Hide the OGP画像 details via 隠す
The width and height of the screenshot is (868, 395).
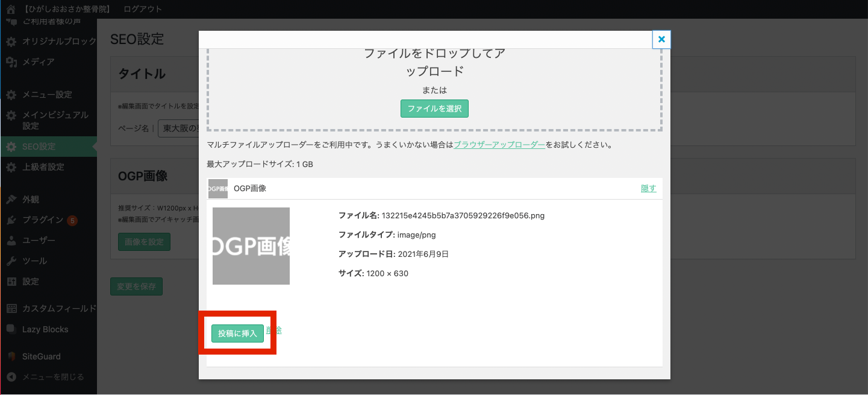click(648, 188)
